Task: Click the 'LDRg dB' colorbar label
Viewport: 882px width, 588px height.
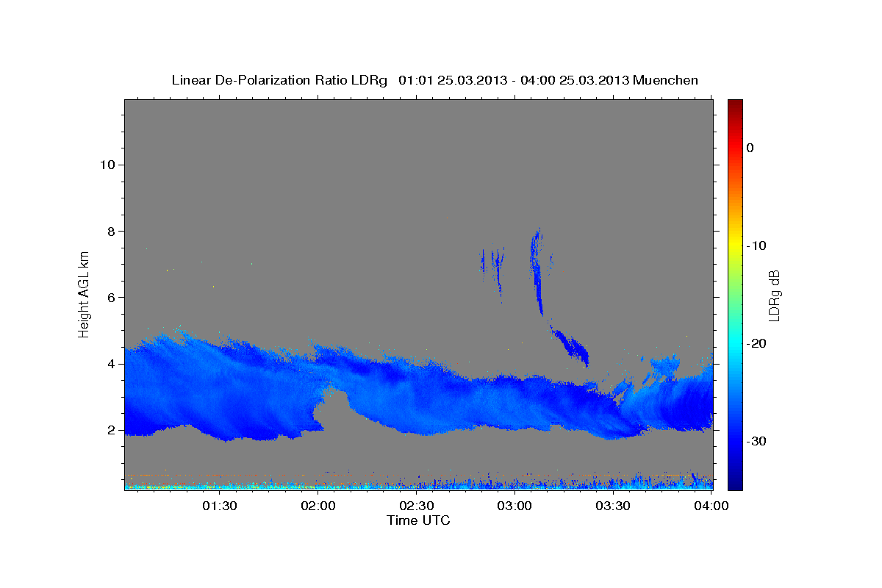Action: 773,295
